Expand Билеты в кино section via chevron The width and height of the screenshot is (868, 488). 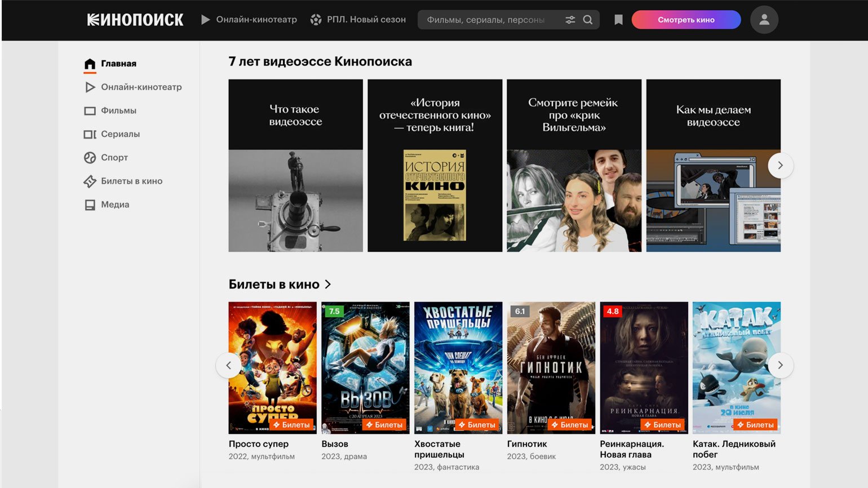point(327,285)
